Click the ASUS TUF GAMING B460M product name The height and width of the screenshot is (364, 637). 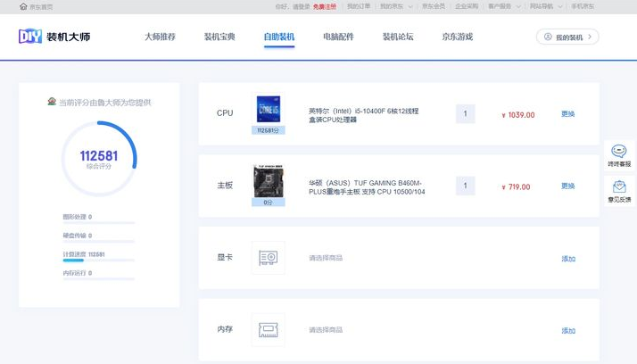coord(367,187)
